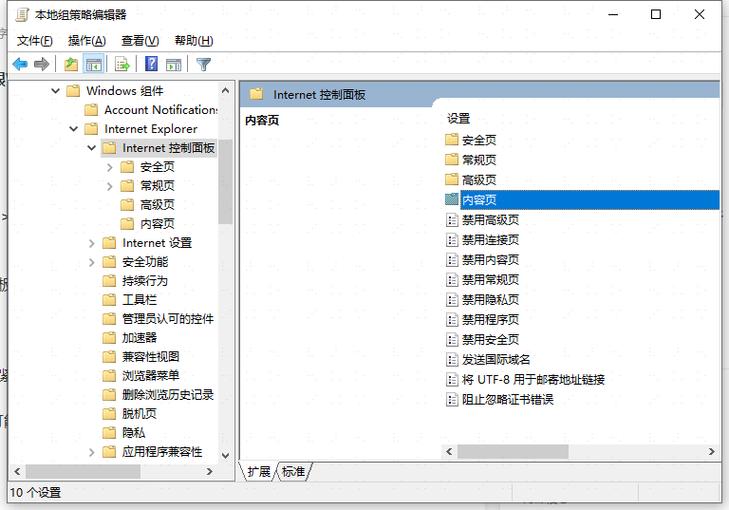
Task: Click the 高级页 folder icon in settings list
Action: [451, 179]
